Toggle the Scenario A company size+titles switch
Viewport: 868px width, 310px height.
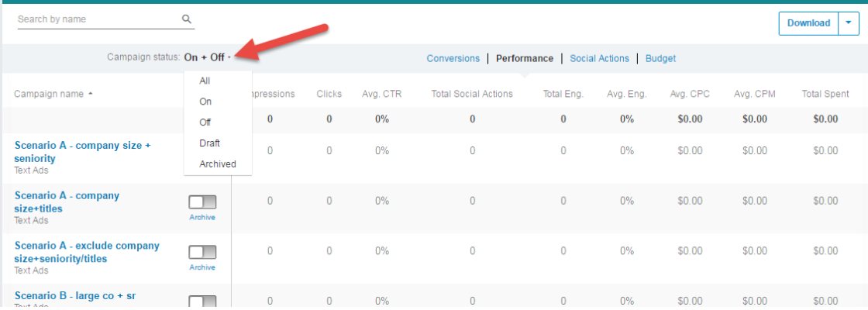point(202,201)
